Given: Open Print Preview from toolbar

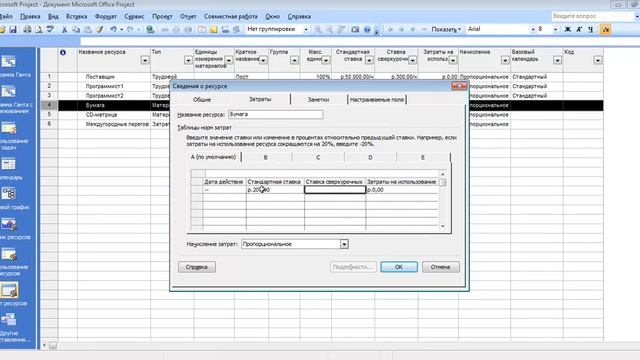Looking at the screenshot, I should [x=39, y=29].
